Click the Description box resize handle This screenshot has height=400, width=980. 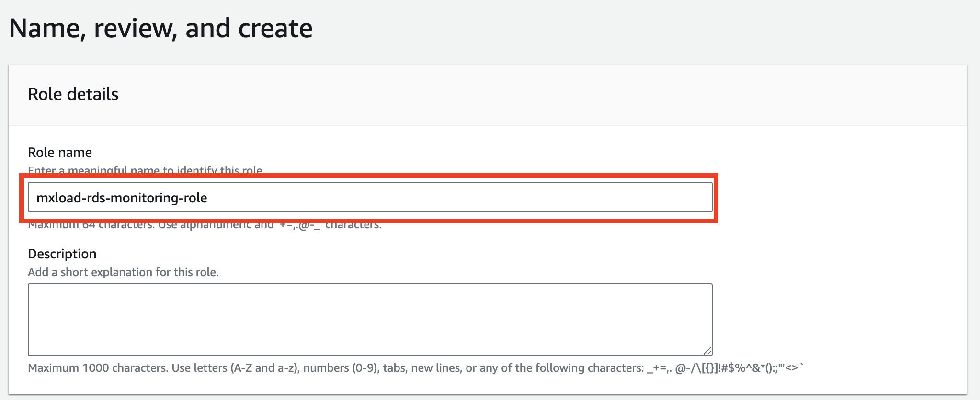[x=707, y=351]
